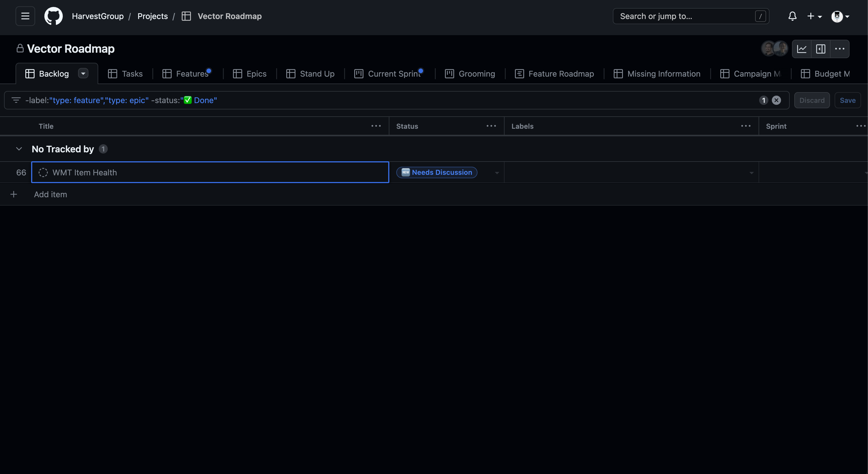The height and width of the screenshot is (474, 868).
Task: Open the notifications bell
Action: 792,16
